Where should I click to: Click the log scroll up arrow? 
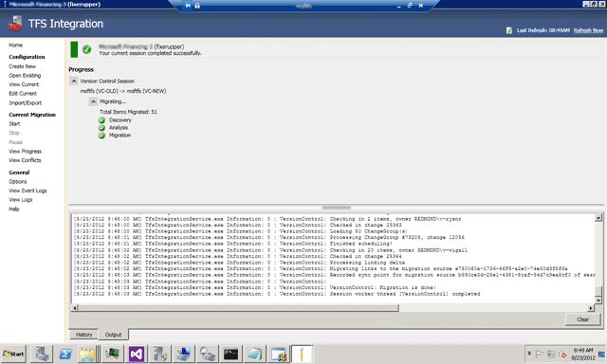tap(598, 218)
